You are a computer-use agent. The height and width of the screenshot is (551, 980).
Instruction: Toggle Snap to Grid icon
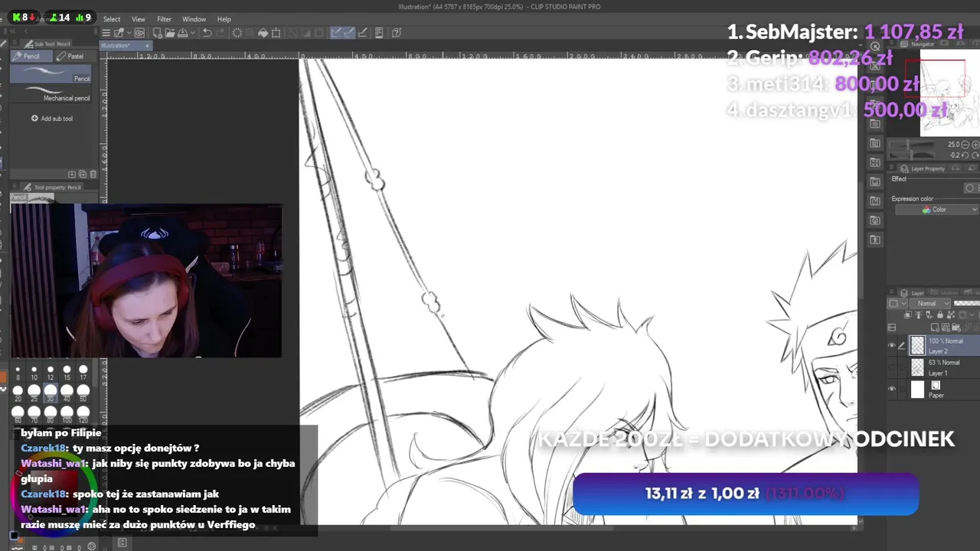363,32
